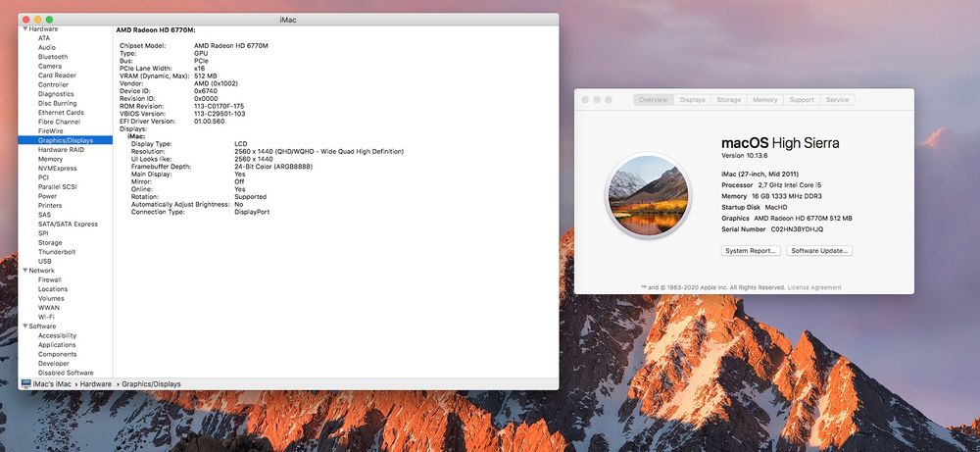Select WWAN under Network

tap(49, 308)
